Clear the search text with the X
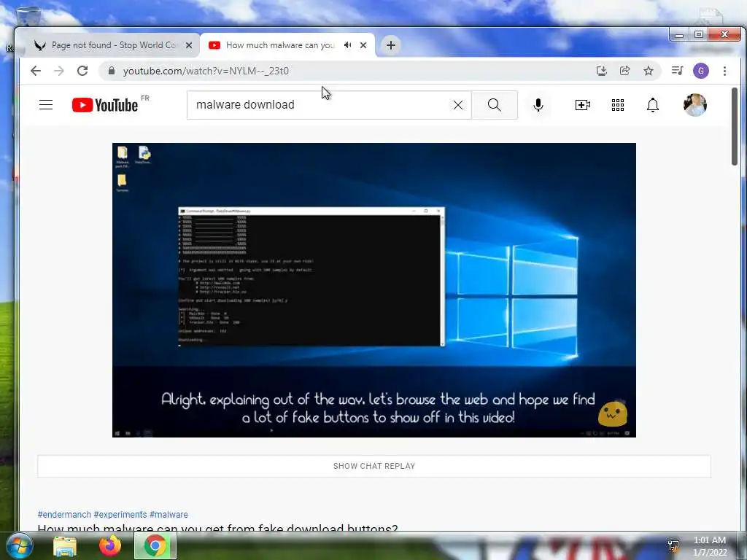 click(458, 105)
